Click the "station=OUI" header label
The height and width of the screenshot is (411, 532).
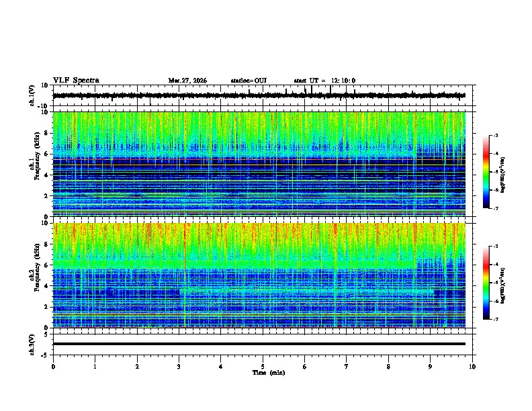coord(249,81)
